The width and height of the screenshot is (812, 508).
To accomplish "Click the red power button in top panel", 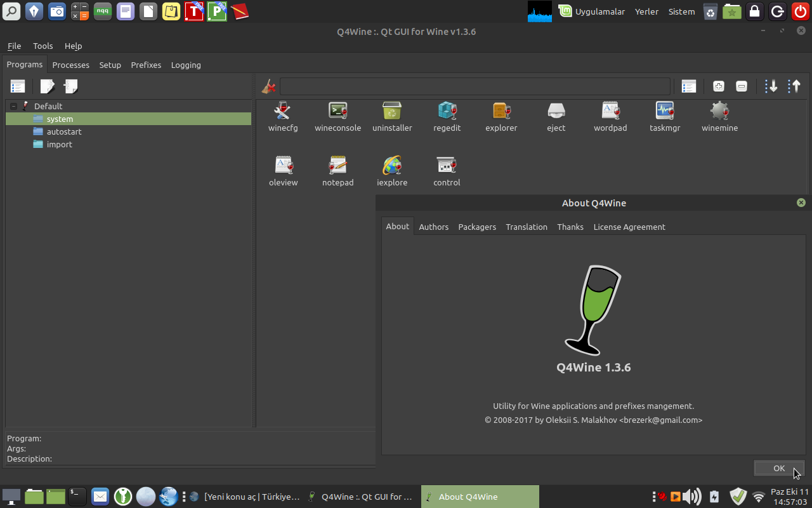I will point(800,11).
